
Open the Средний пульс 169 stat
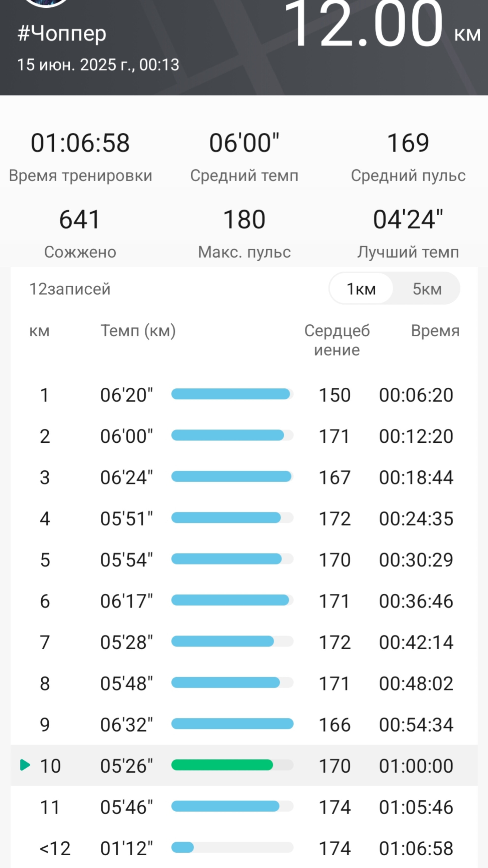tap(408, 157)
